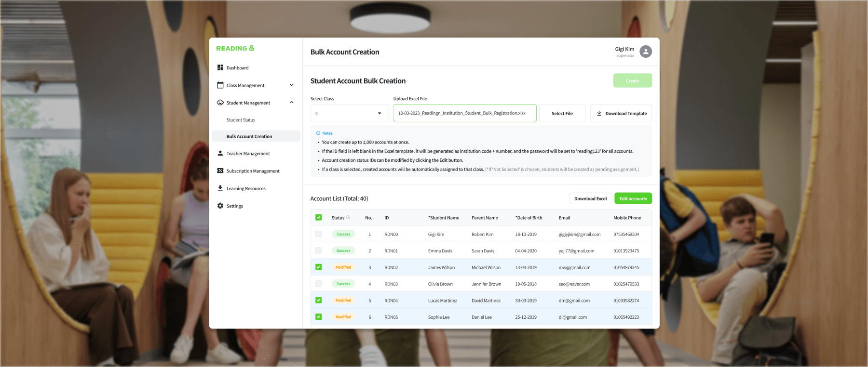Click the Learning Resources download icon
The image size is (868, 367).
(x=220, y=188)
